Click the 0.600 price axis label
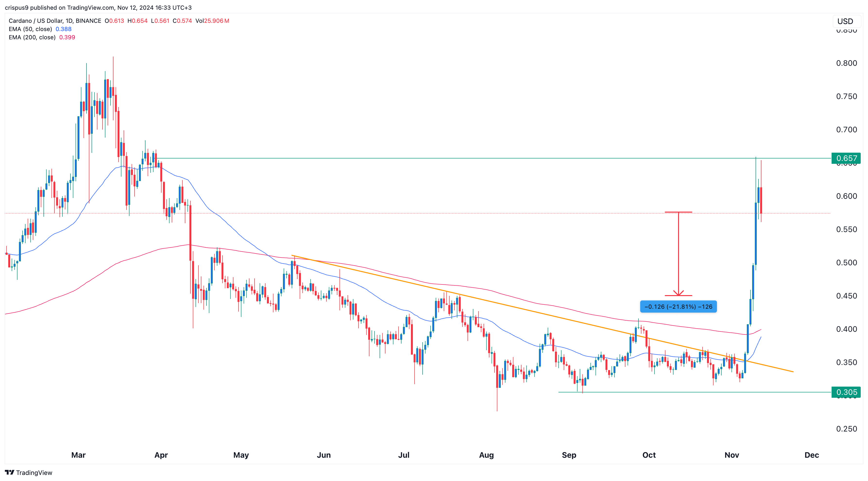This screenshot has width=868, height=481. pos(846,196)
